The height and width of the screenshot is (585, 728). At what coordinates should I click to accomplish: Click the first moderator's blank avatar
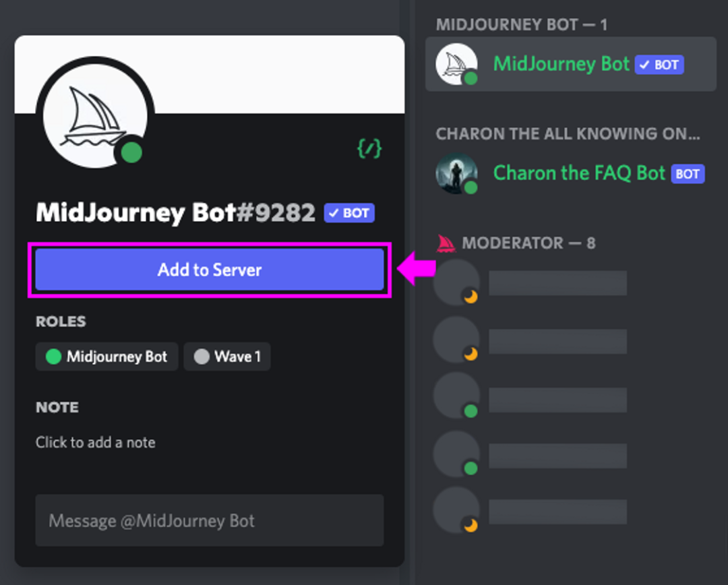pyautogui.click(x=456, y=282)
